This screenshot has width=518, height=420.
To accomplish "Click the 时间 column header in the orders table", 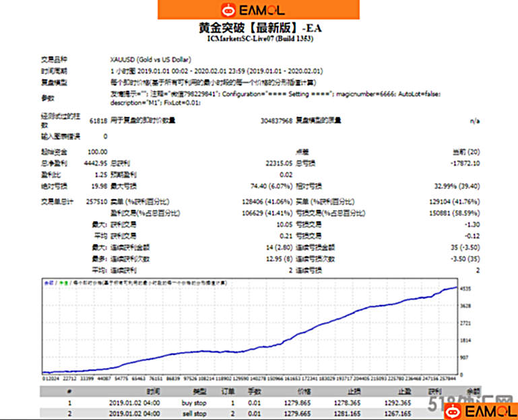I will pyautogui.click(x=154, y=392).
